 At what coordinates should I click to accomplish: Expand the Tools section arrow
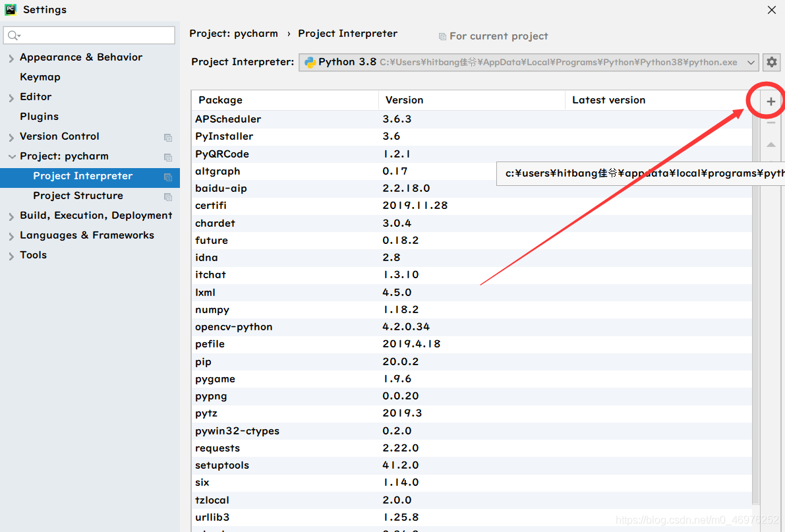pyautogui.click(x=11, y=256)
